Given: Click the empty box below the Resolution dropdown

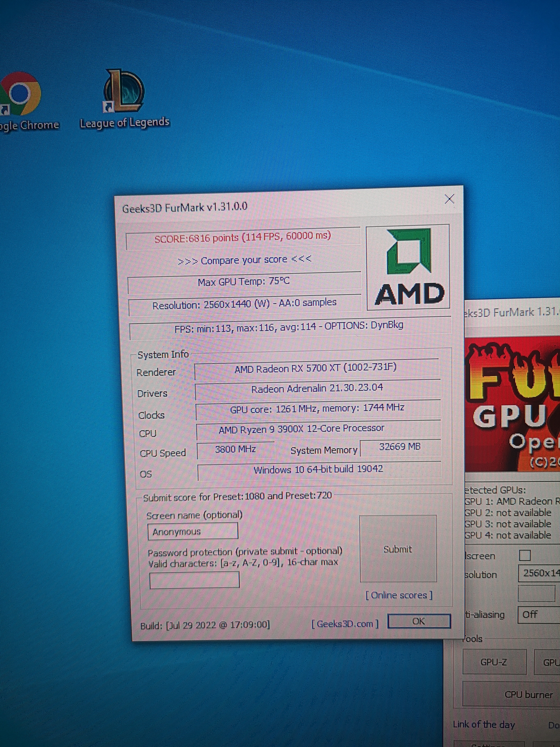Looking at the screenshot, I should click(536, 594).
